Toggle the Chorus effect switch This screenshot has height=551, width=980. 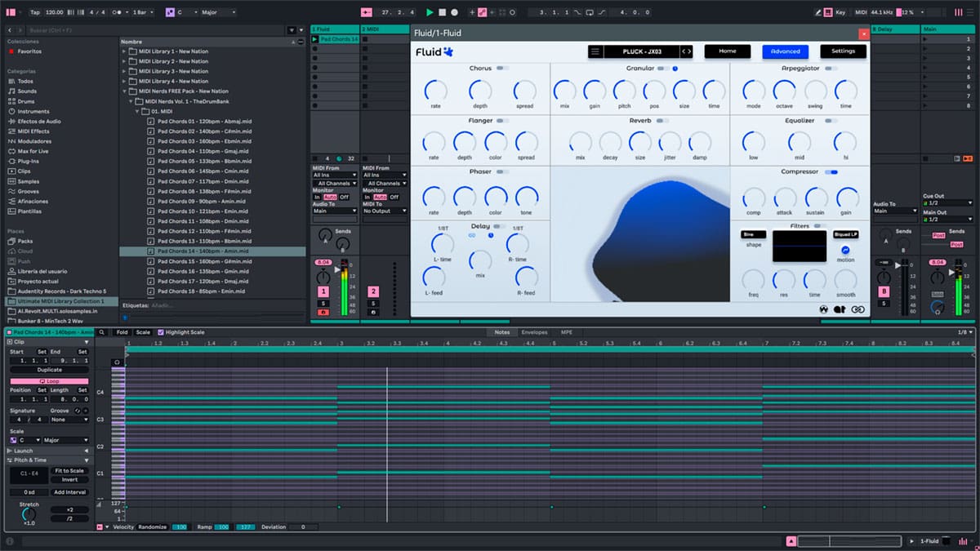point(501,69)
